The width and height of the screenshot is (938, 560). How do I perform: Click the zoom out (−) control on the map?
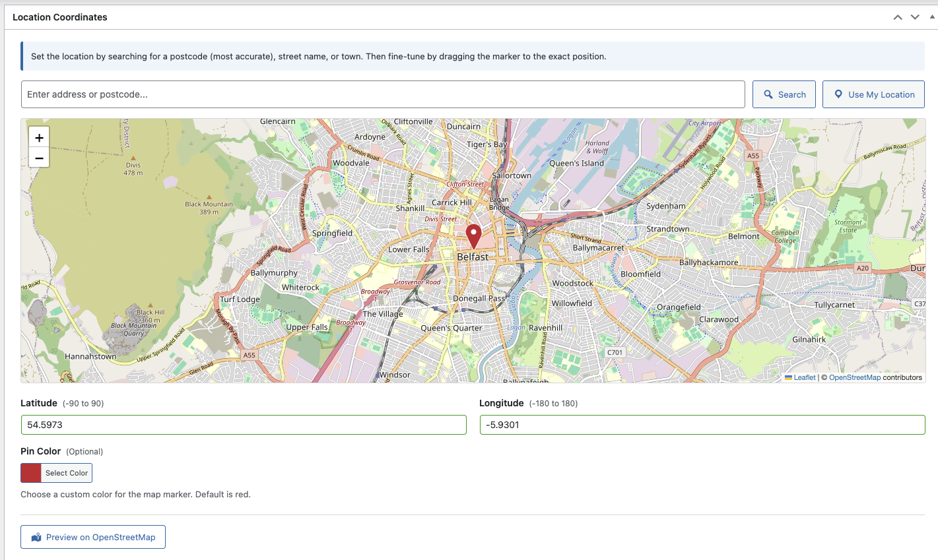point(39,158)
